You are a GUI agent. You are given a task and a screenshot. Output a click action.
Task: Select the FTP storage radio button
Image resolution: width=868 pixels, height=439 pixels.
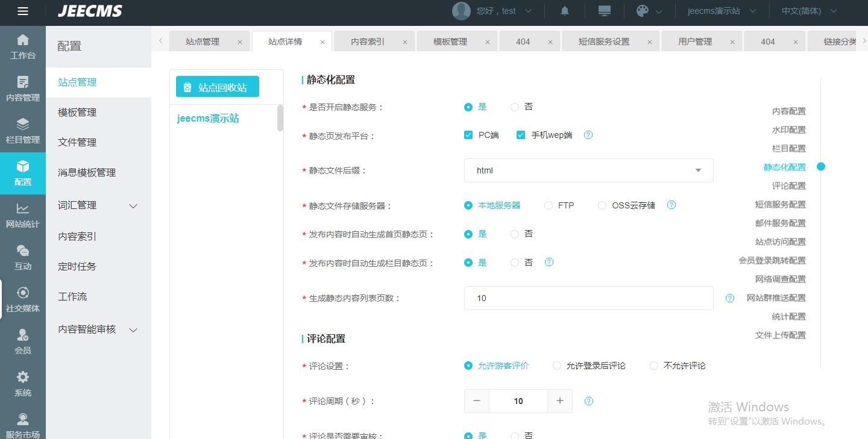(549, 205)
